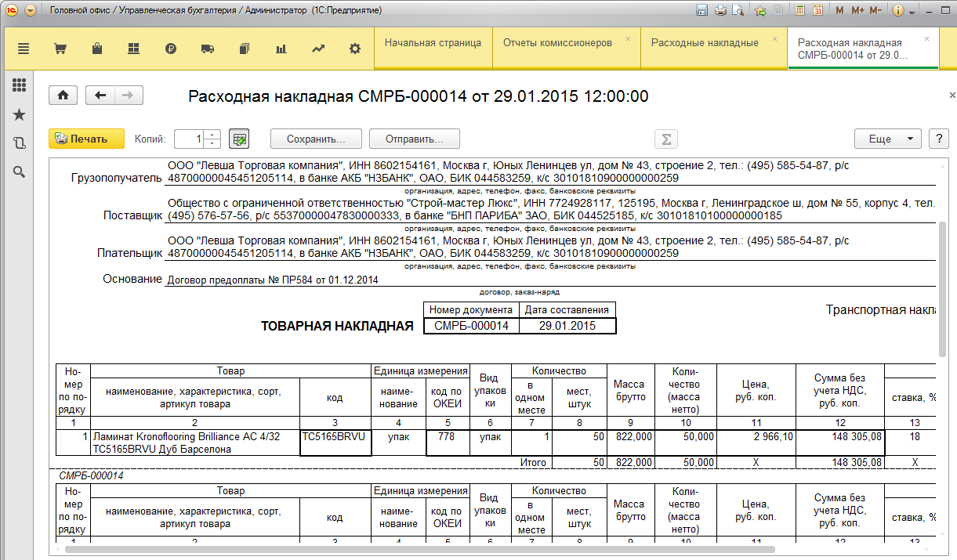
Task: Open favorites star in the sidebar
Action: (19, 114)
